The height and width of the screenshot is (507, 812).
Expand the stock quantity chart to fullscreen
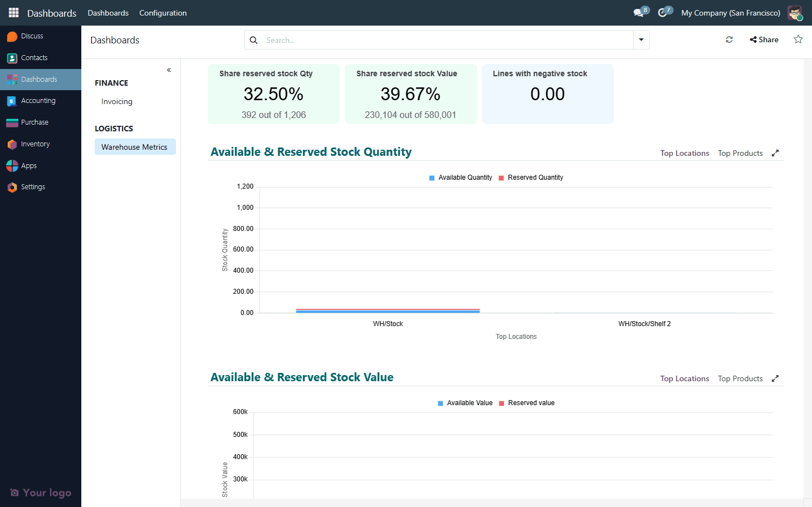[775, 152]
